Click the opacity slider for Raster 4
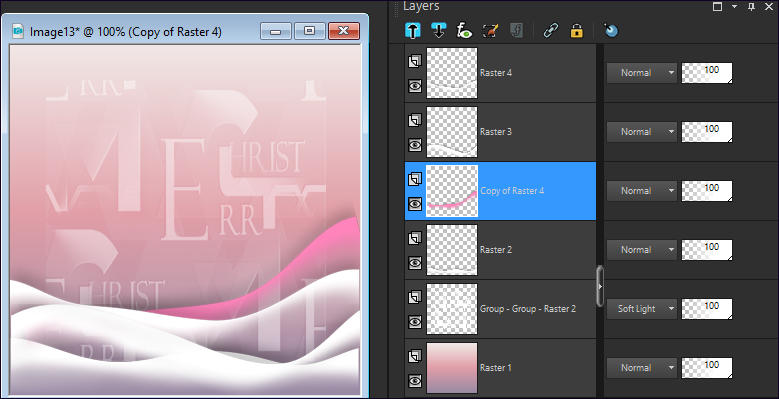The image size is (779, 399). [706, 73]
